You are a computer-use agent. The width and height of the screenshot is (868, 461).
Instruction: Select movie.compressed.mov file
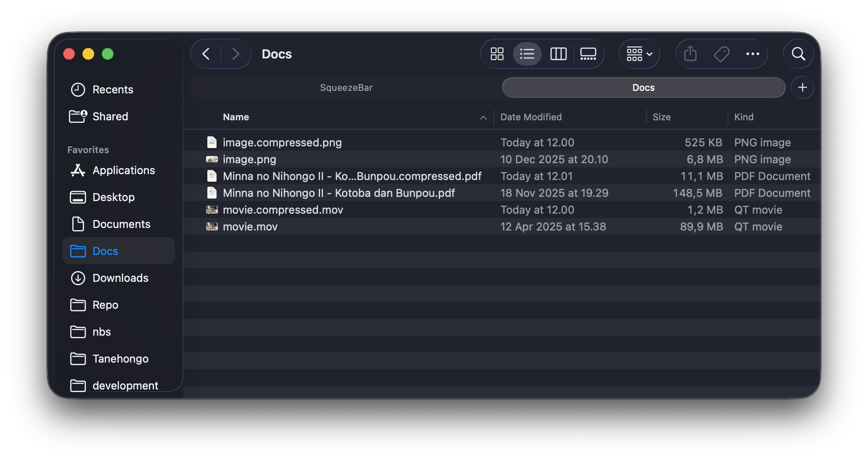(283, 210)
